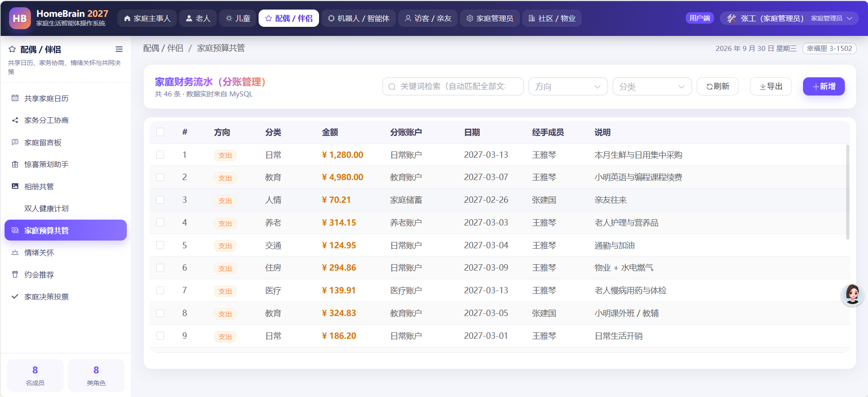Image resolution: width=868 pixels, height=397 pixels.
Task: Click the 用户端 badge button
Action: point(700,18)
